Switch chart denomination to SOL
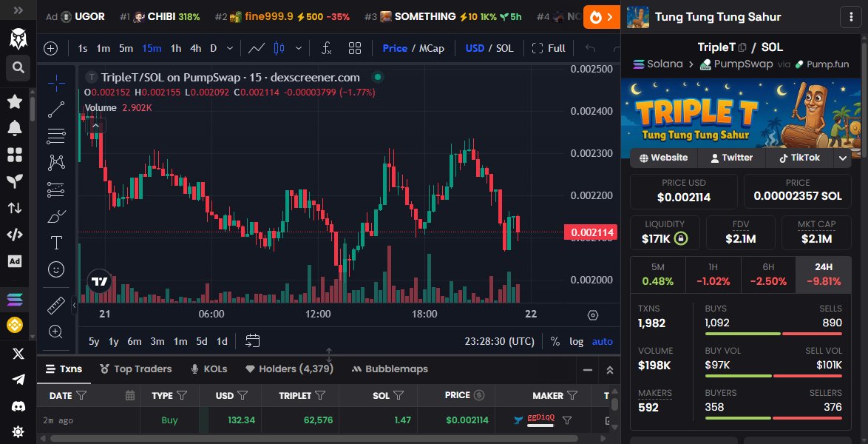The width and height of the screenshot is (868, 444). point(504,49)
